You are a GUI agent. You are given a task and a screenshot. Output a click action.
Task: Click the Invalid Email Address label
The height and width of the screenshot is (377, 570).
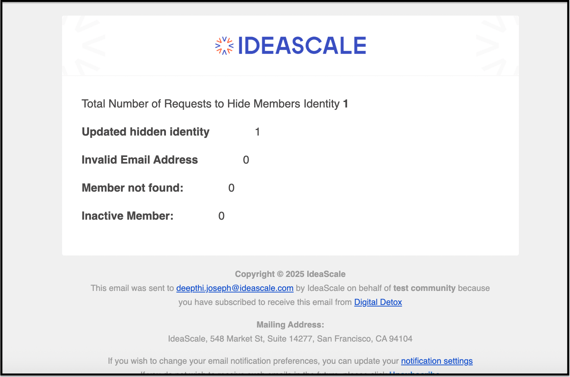pyautogui.click(x=140, y=160)
